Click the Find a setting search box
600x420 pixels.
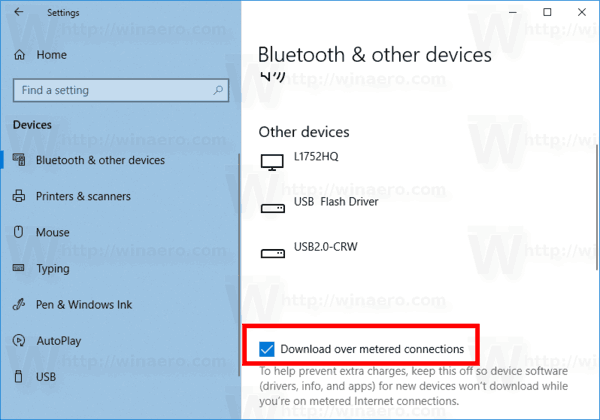[x=110, y=91]
